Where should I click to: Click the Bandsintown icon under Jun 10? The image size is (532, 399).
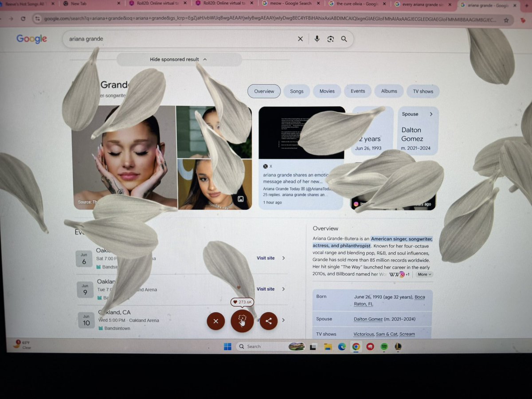[101, 329]
